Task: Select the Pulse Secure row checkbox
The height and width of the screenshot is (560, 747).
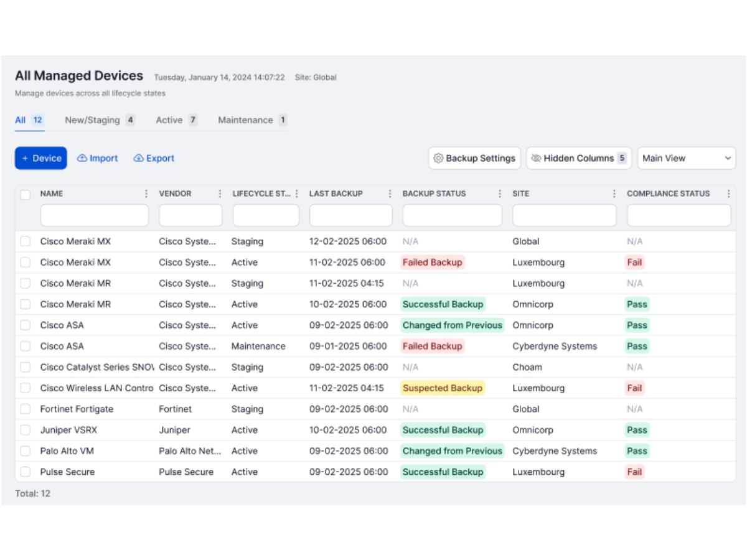Action: 26,472
